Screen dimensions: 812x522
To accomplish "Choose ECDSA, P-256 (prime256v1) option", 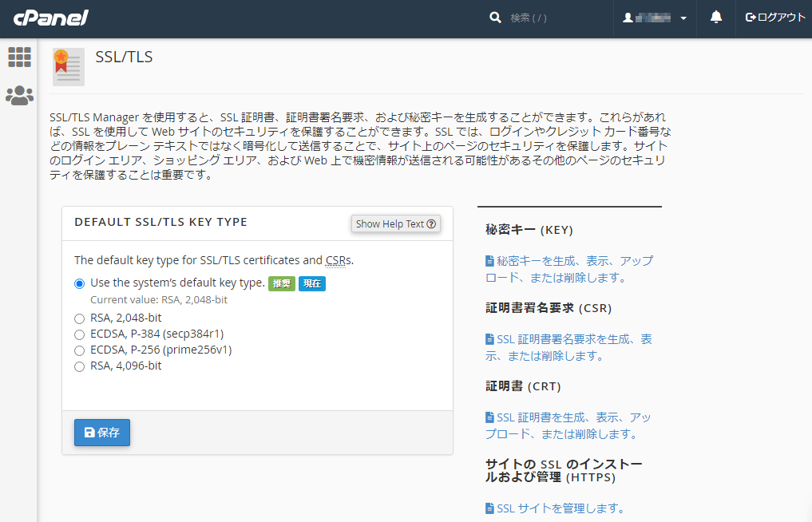I will pyautogui.click(x=79, y=350).
